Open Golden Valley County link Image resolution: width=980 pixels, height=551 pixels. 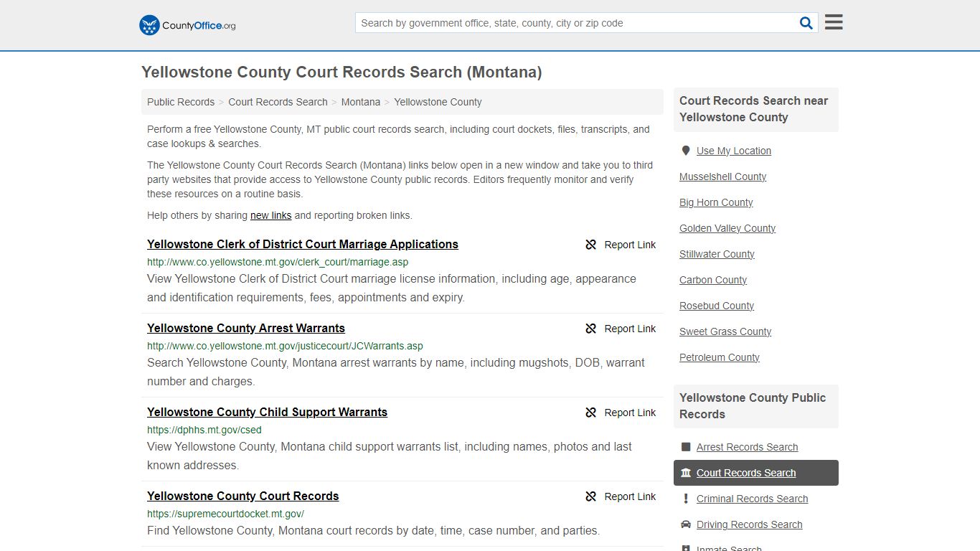point(727,228)
